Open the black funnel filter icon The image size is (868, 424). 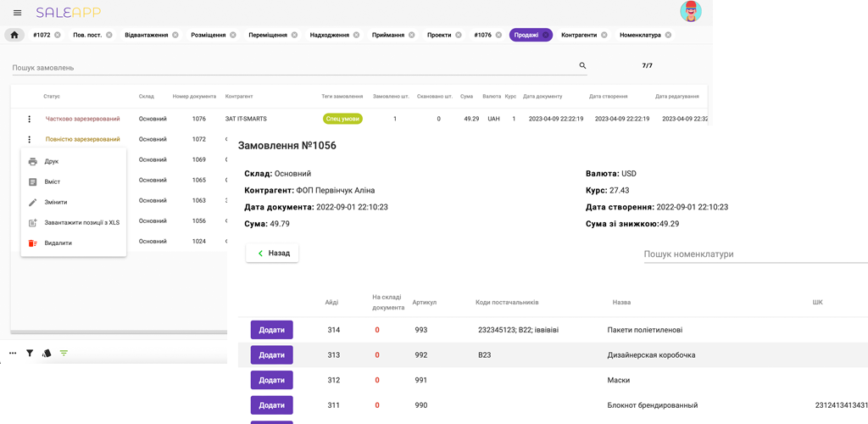30,353
